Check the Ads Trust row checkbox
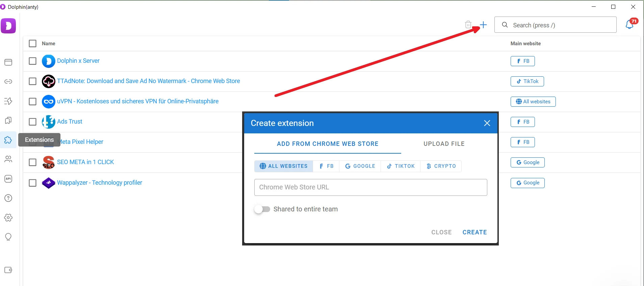 click(x=32, y=122)
